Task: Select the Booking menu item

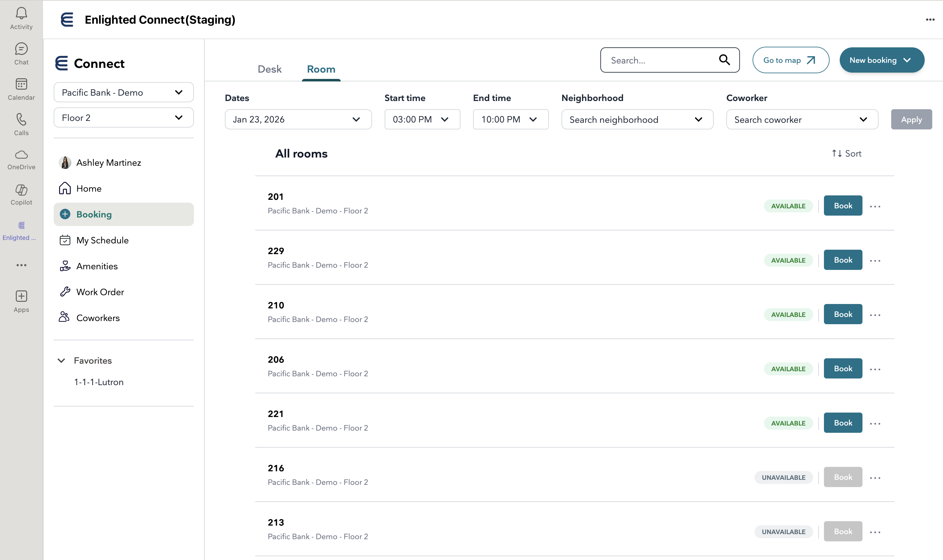Action: click(123, 214)
